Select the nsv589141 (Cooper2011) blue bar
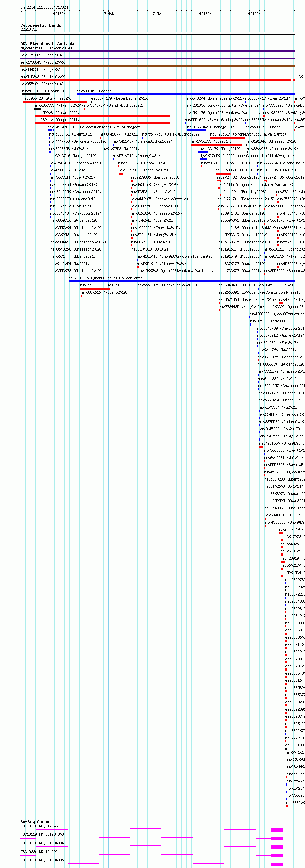Screen dimensions: 305x868 pyautogui.click(x=186, y=94)
